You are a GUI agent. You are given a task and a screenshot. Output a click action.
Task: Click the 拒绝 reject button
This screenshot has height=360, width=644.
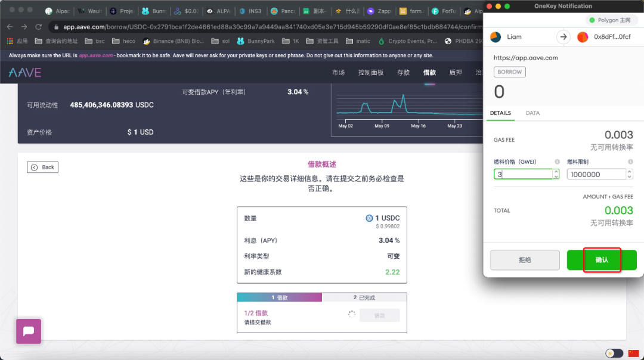(525, 260)
